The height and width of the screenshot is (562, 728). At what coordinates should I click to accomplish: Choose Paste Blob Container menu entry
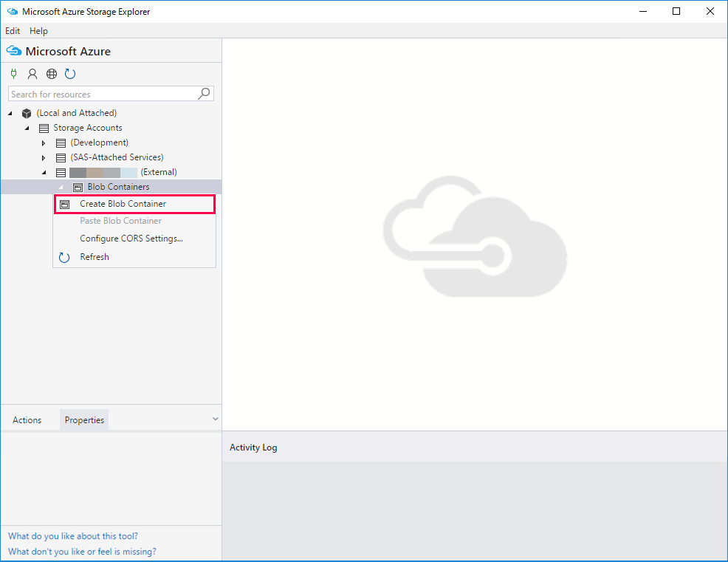[134, 221]
